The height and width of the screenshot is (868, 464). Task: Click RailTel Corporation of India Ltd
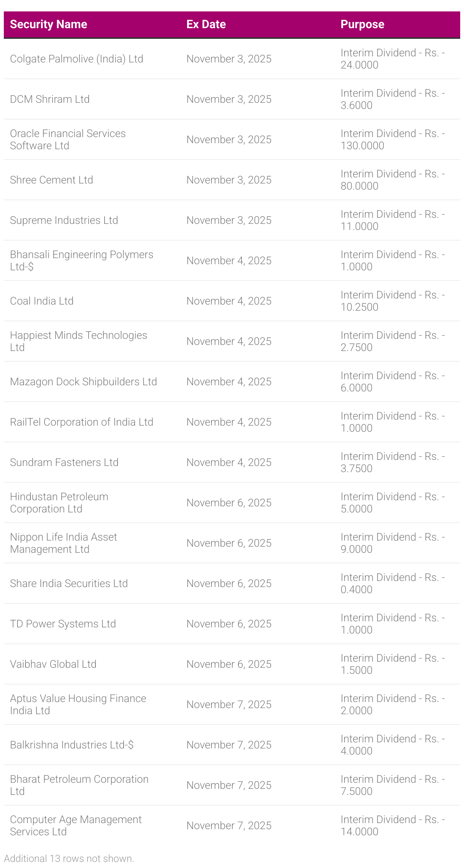[81, 422]
